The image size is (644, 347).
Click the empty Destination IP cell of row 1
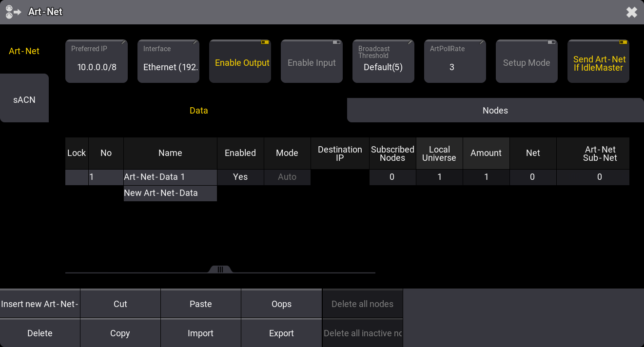coord(340,177)
